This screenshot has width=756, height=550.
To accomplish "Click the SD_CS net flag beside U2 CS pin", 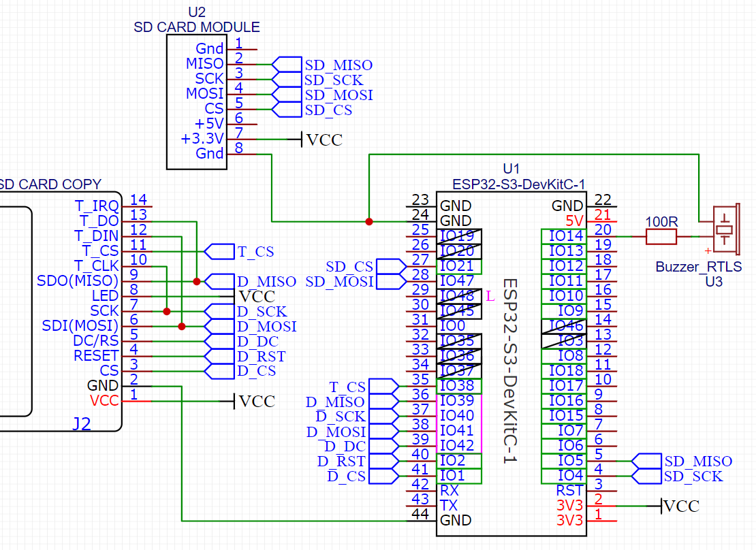I will (x=287, y=110).
